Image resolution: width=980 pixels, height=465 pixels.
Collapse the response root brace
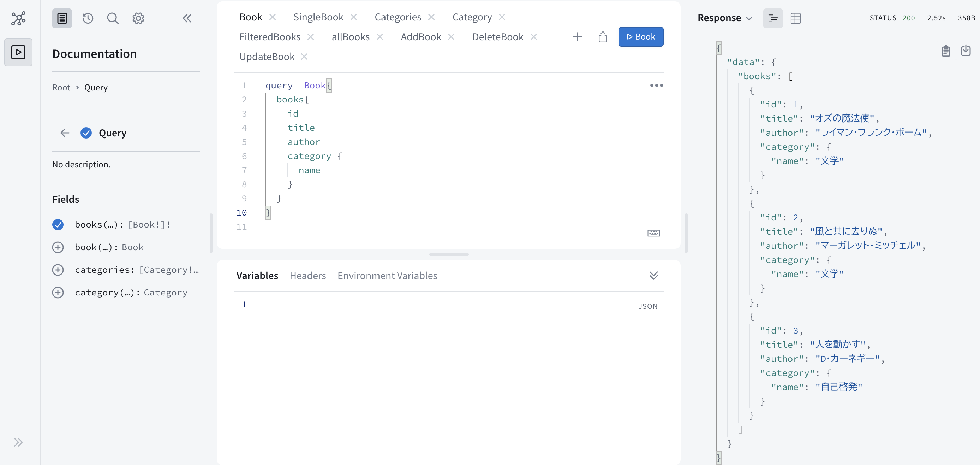tap(718, 48)
